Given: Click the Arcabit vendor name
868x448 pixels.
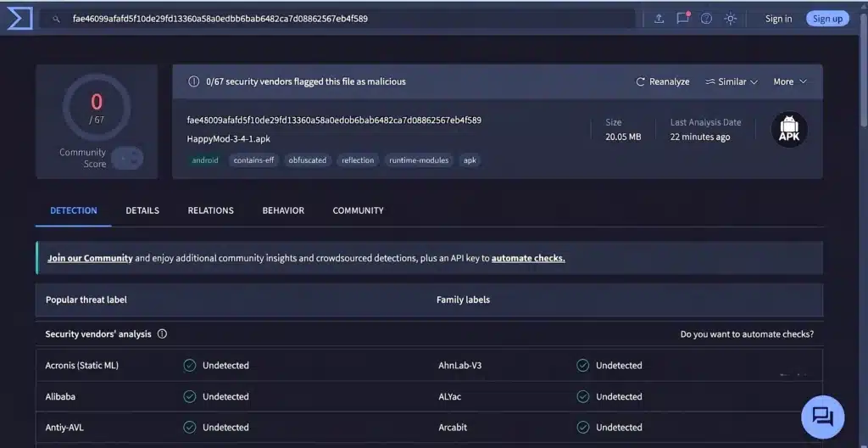Looking at the screenshot, I should pyautogui.click(x=453, y=428).
